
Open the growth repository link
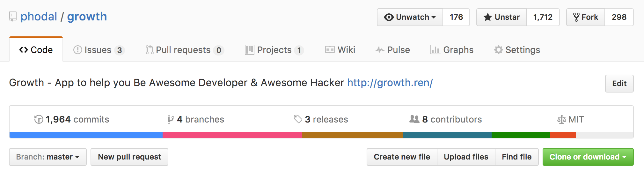click(87, 17)
